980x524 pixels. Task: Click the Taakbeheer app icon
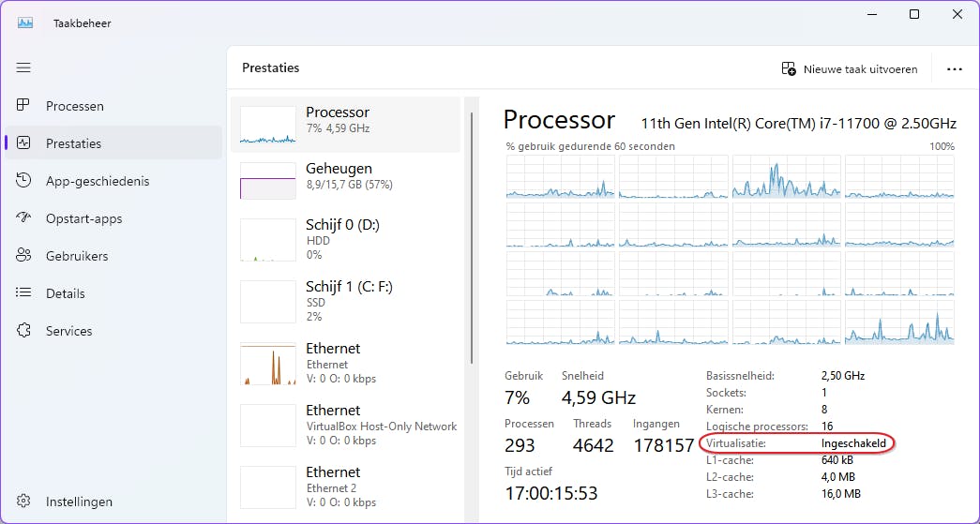(x=24, y=22)
